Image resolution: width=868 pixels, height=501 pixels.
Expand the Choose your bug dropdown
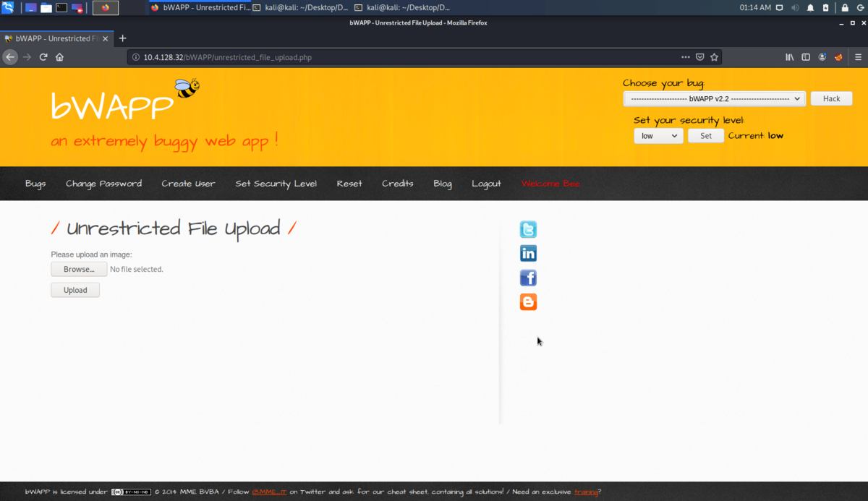(x=715, y=98)
